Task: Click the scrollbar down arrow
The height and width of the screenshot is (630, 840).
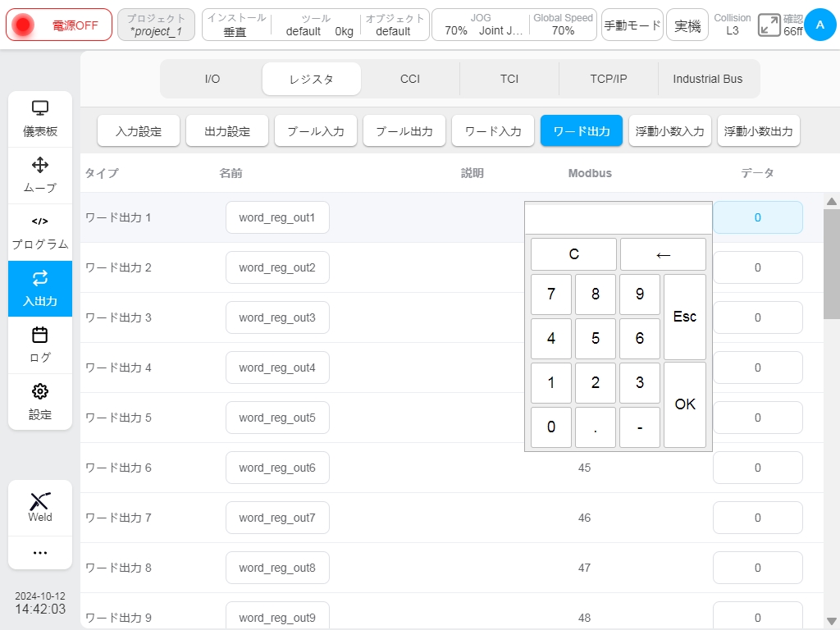Action: 832,621
